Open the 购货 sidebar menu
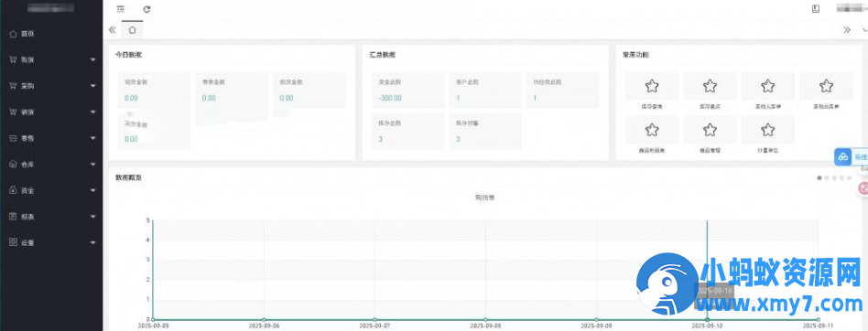 [x=51, y=59]
